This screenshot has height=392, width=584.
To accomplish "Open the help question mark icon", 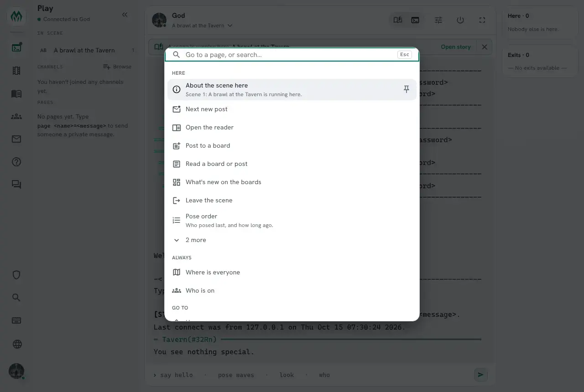I will pos(16,162).
